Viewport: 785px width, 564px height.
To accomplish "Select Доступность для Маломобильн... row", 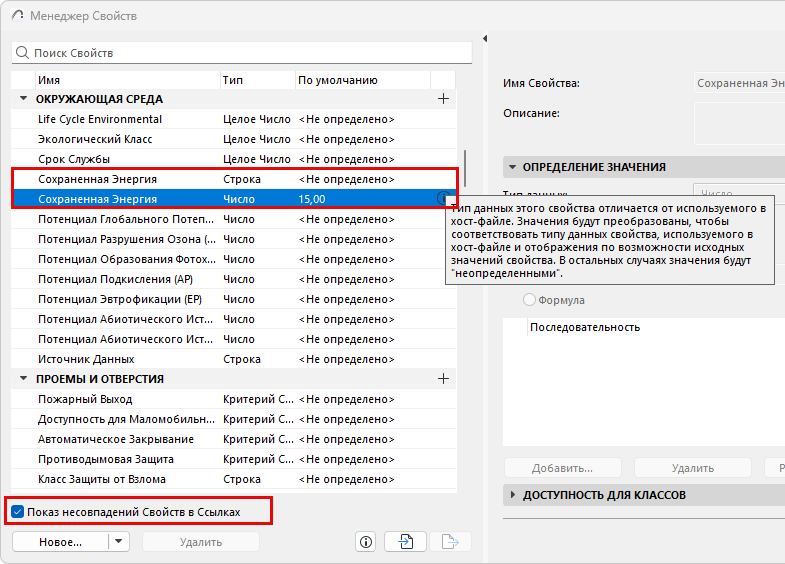I will (234, 419).
